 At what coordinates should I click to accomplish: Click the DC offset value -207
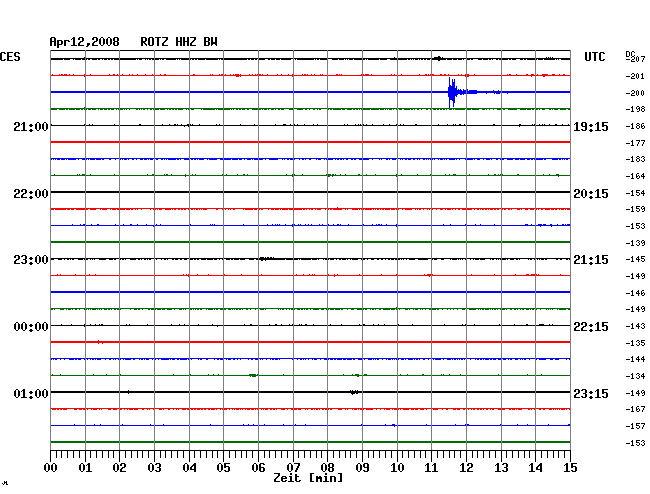click(636, 59)
